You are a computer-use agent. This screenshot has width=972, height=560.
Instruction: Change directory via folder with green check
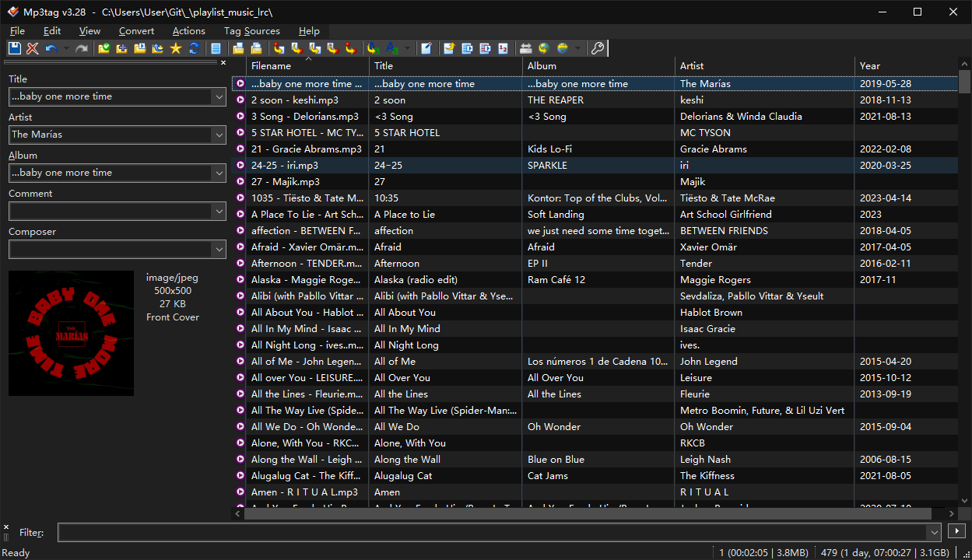click(104, 48)
